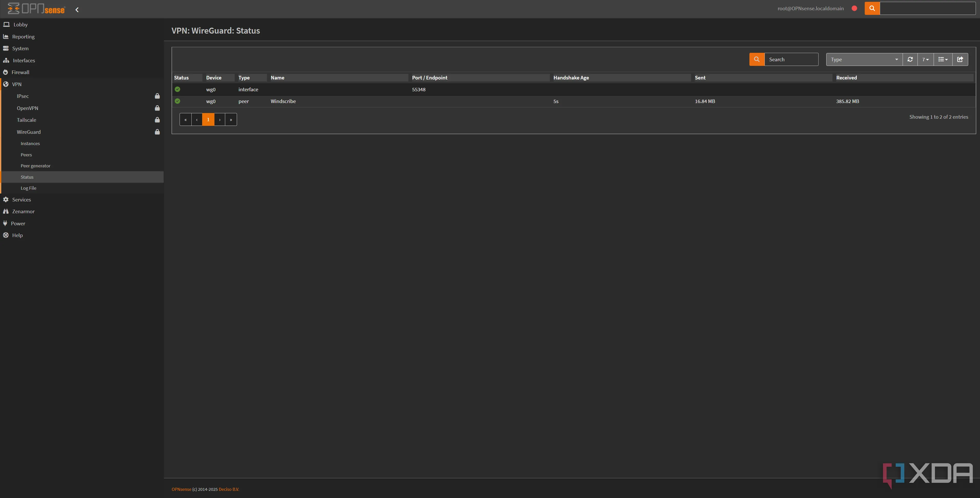The height and width of the screenshot is (498, 980).
Task: Click the red system status indicator
Action: [x=854, y=8]
